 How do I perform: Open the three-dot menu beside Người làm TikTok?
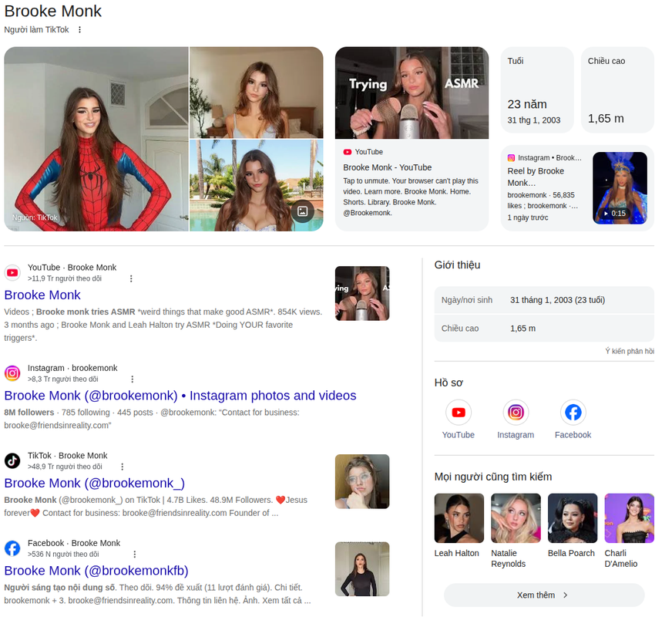(x=79, y=29)
